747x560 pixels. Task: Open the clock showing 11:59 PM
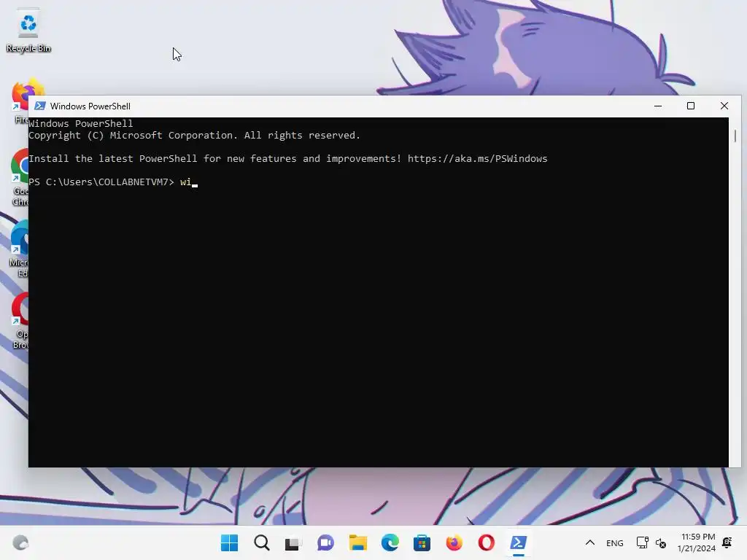tap(697, 542)
